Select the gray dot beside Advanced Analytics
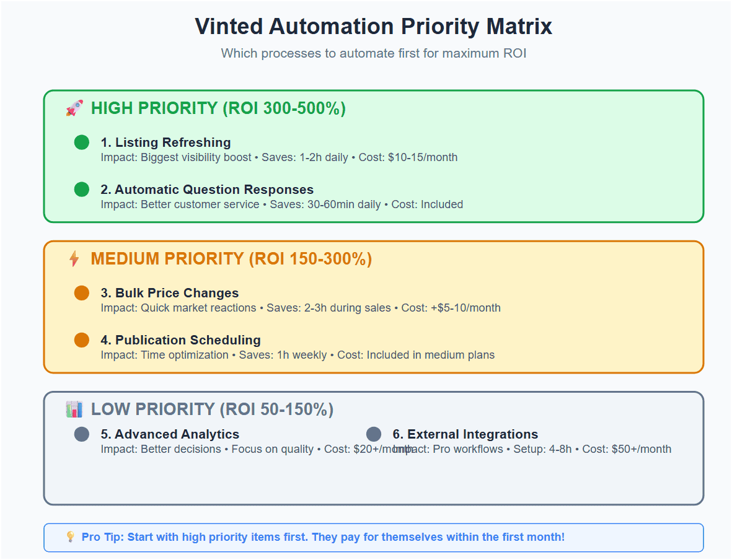The image size is (732, 560). point(82,434)
